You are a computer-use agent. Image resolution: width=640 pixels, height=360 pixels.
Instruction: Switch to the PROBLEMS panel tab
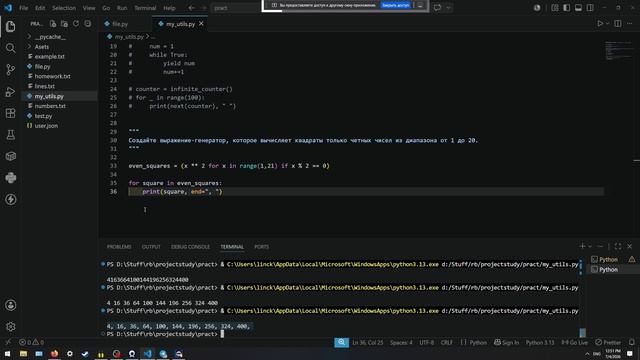click(x=119, y=247)
